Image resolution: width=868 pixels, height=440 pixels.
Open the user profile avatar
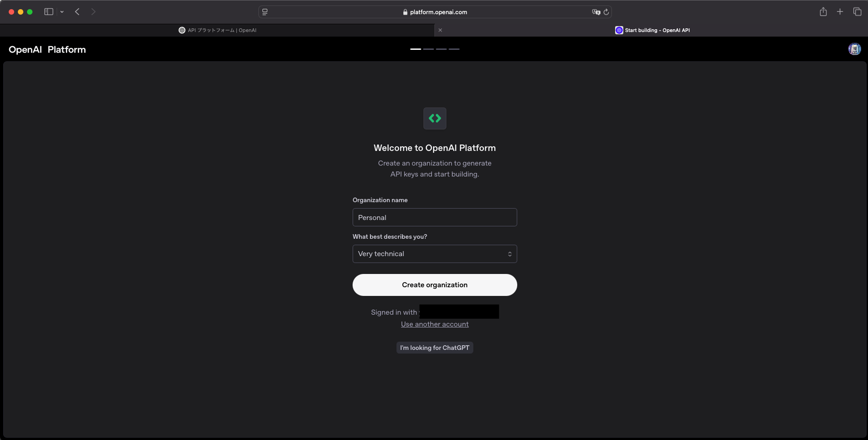pos(854,49)
